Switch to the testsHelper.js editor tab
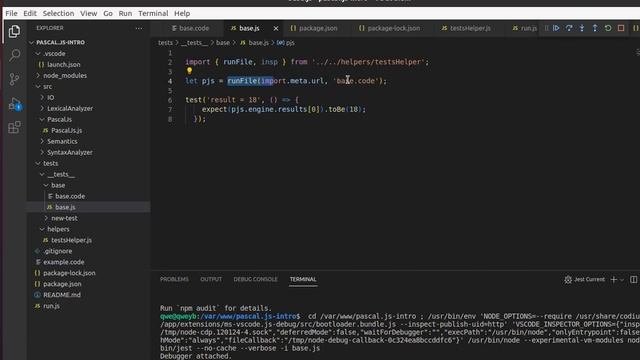 click(466, 28)
